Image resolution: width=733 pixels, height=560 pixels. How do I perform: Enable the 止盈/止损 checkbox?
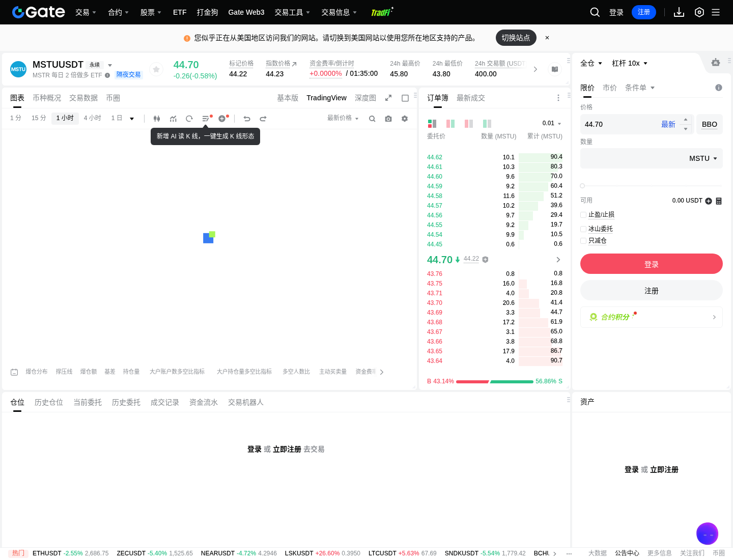tap(583, 215)
